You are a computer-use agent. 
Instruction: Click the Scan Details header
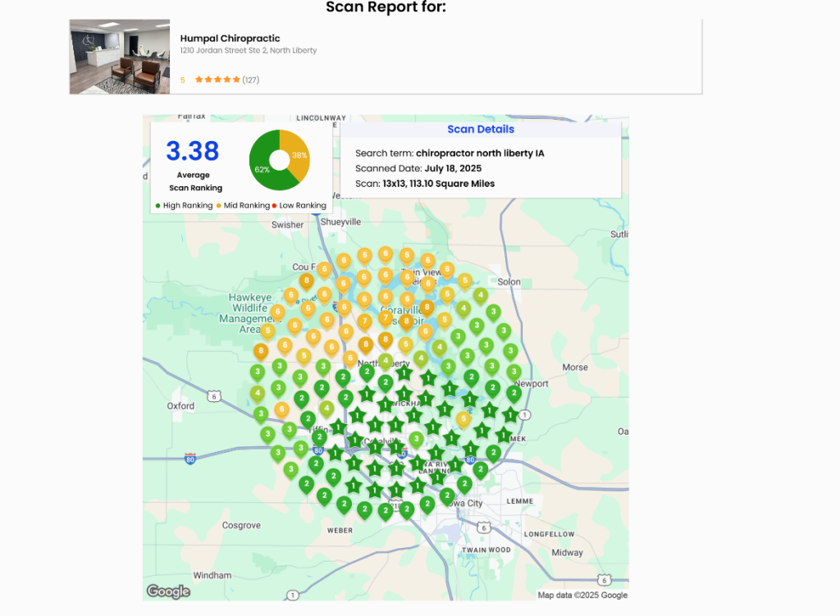(x=481, y=129)
